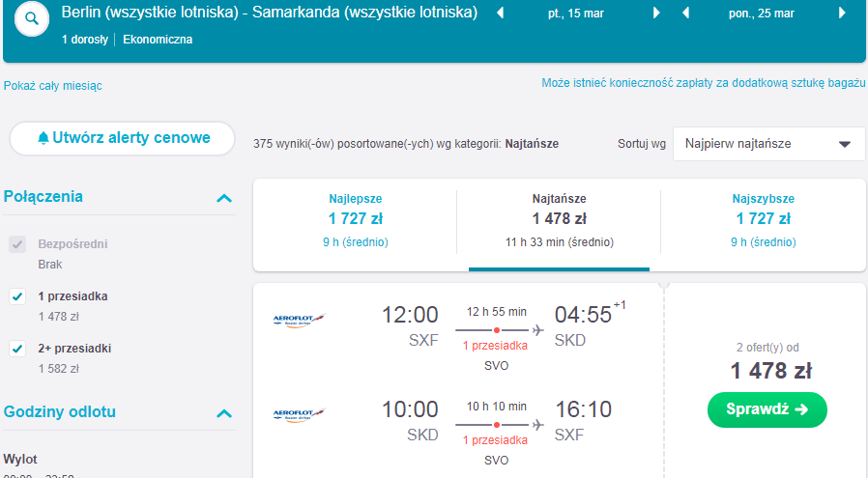Screen dimensions: 868x478
Task: Click the Aeroflot logo on return flight
Action: 299,414
